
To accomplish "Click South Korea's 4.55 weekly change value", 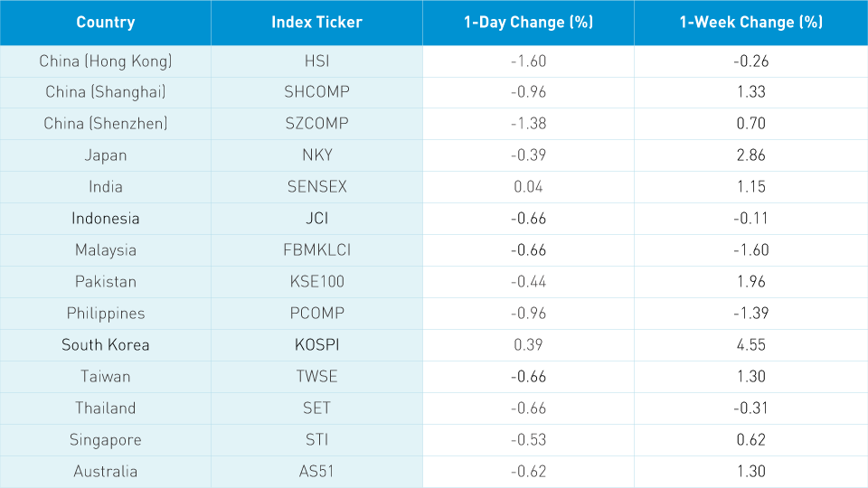I will tap(750, 345).
